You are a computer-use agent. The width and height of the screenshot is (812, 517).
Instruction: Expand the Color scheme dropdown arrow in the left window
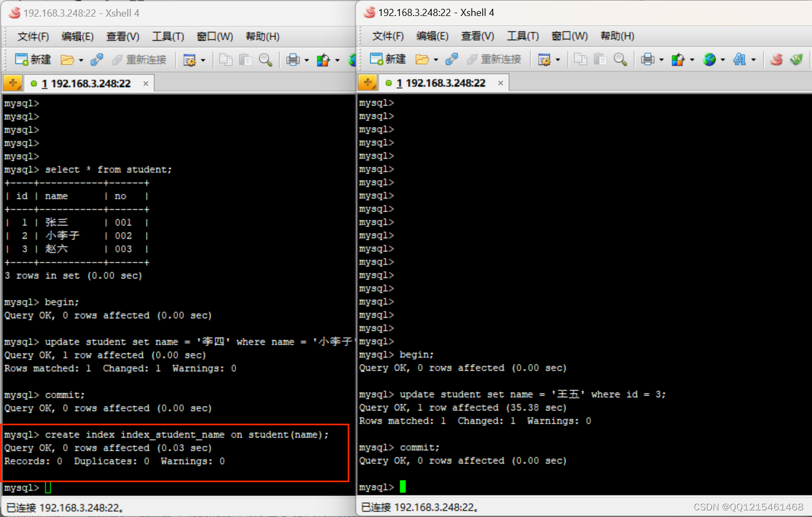(x=337, y=60)
